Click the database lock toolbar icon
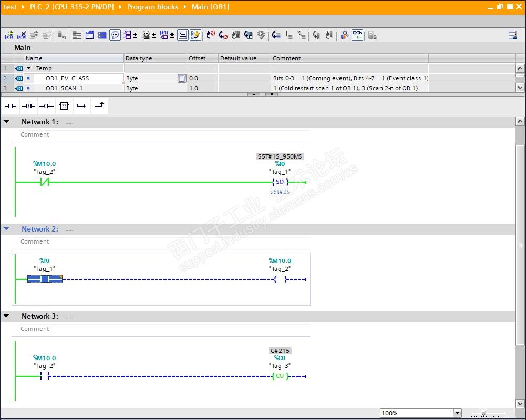The height and width of the screenshot is (420, 526). [372, 35]
